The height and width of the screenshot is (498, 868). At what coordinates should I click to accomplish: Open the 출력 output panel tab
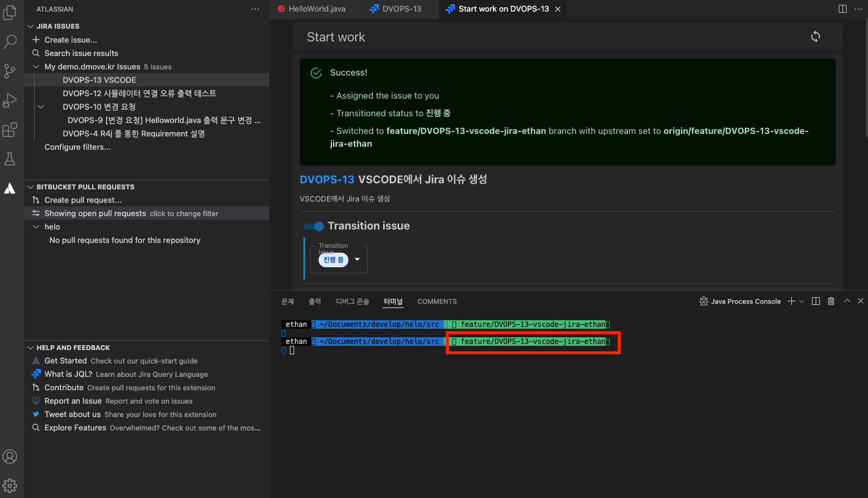coord(315,301)
